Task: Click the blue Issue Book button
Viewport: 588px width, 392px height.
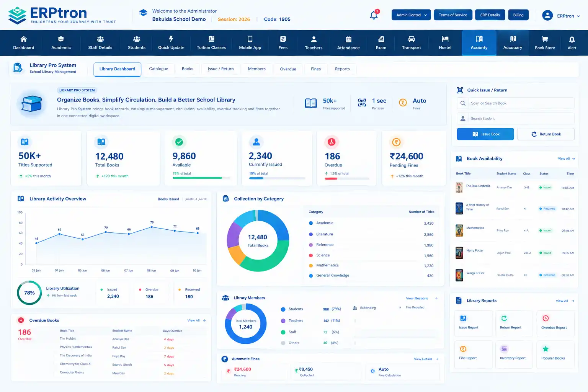Action: click(485, 134)
